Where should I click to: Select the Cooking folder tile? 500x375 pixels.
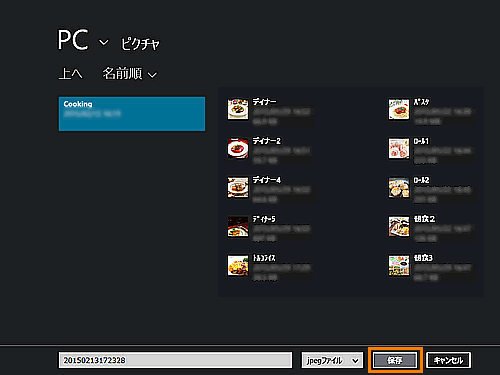point(132,114)
